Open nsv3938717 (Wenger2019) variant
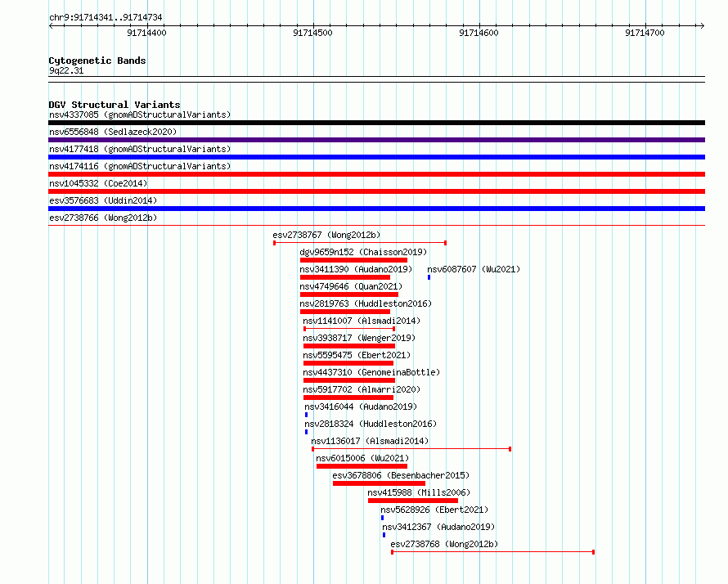Image resolution: width=728 pixels, height=584 pixels. click(359, 338)
